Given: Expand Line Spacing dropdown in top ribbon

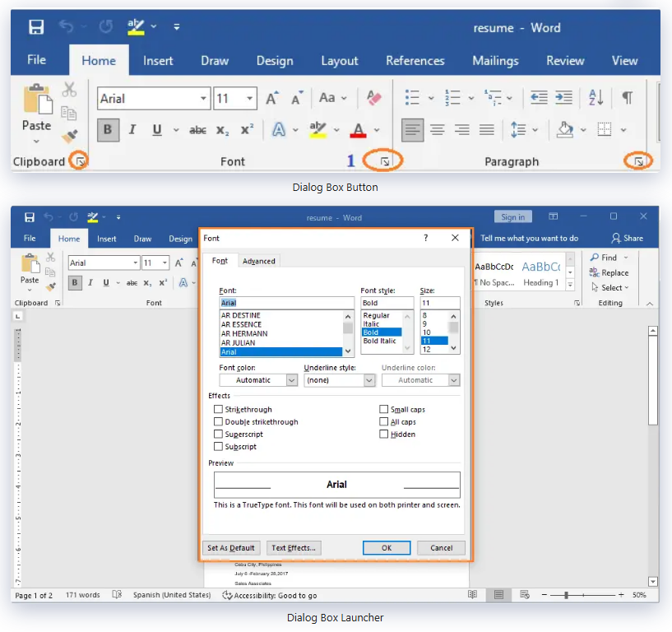Looking at the screenshot, I should pyautogui.click(x=535, y=130).
